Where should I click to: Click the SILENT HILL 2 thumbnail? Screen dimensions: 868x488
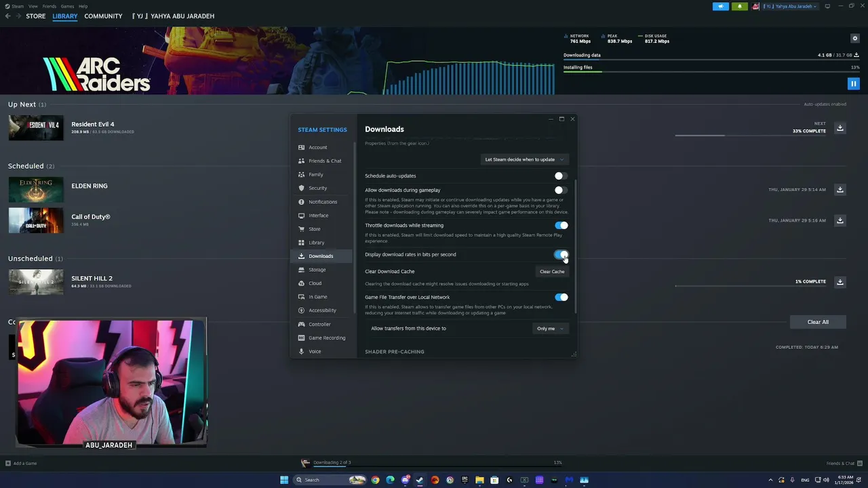(36, 282)
